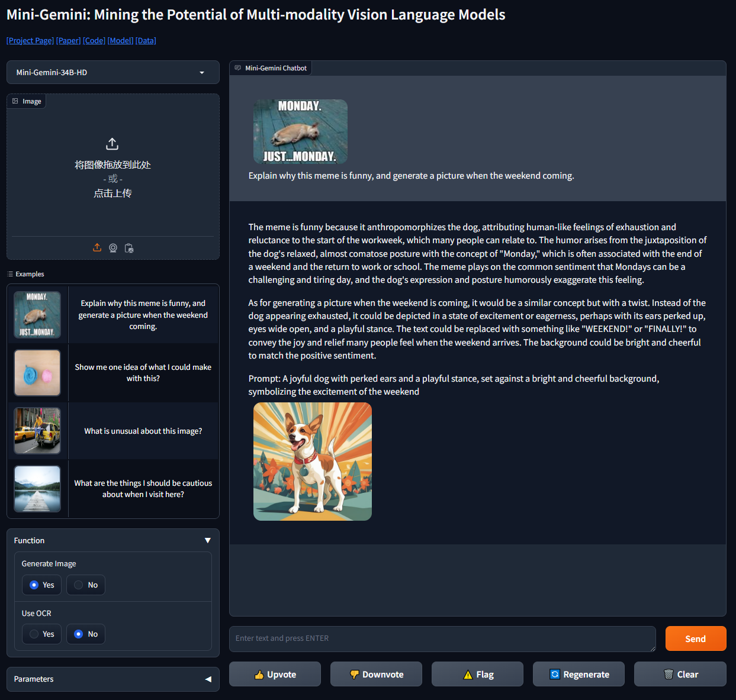
Task: Select No for Use OCR
Action: (x=86, y=634)
